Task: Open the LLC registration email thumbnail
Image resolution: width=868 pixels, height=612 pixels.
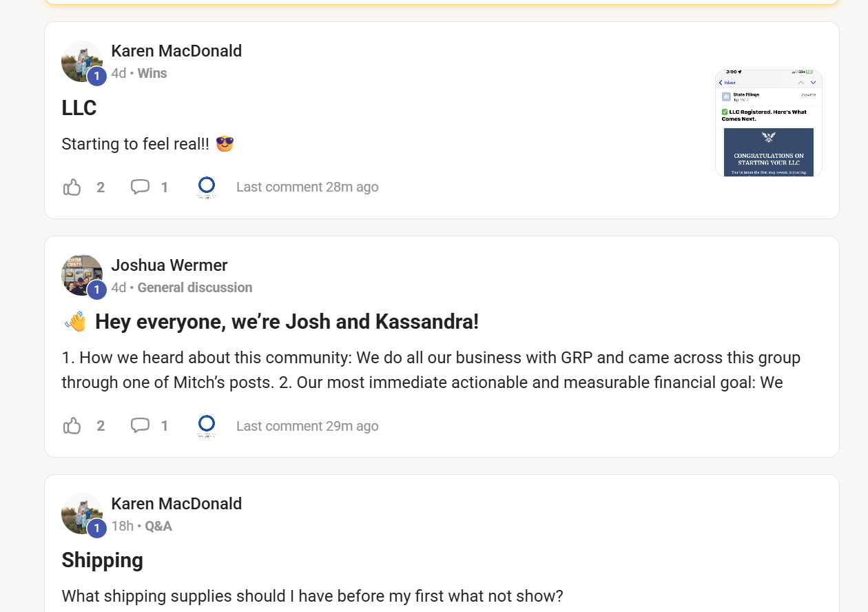Action: (768, 123)
